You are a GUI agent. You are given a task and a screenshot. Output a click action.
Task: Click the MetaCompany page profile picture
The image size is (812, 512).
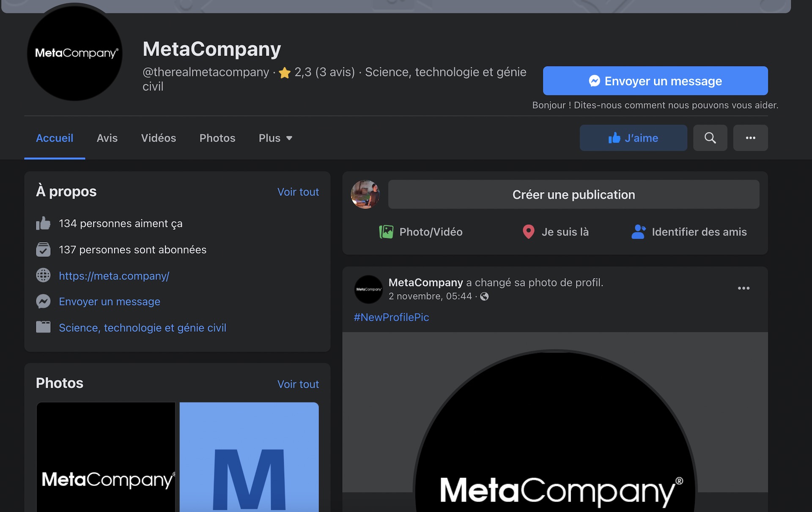75,53
